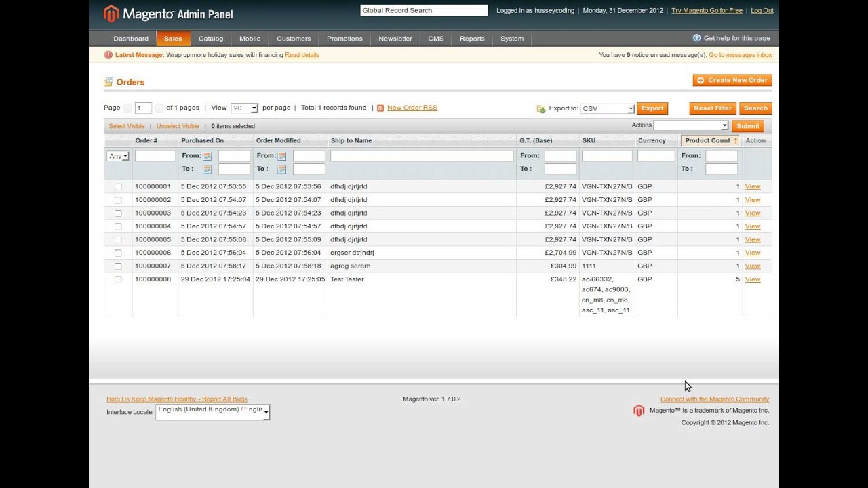The width and height of the screenshot is (868, 488).
Task: Click the page number input field
Action: tap(143, 108)
